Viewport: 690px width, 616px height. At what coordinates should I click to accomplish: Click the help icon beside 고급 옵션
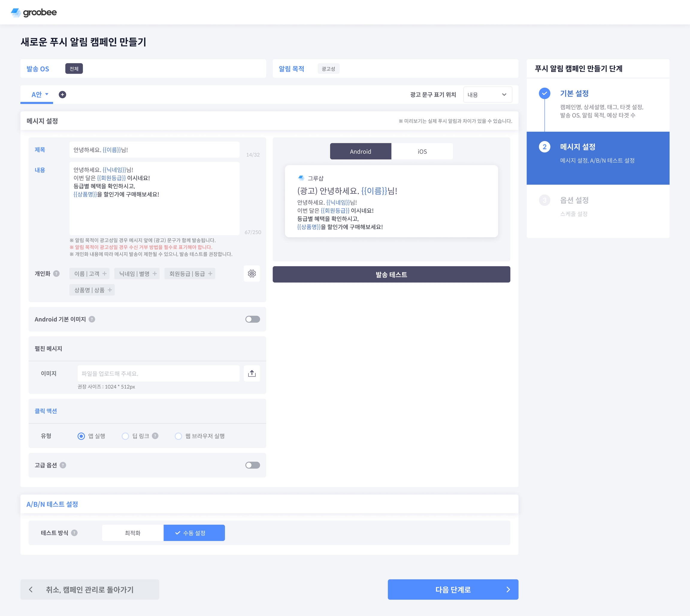point(63,465)
